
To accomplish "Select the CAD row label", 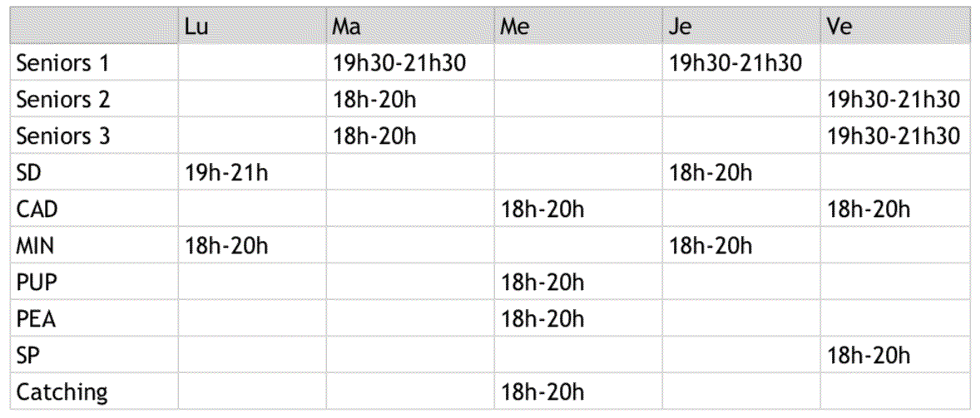I will pos(37,209).
